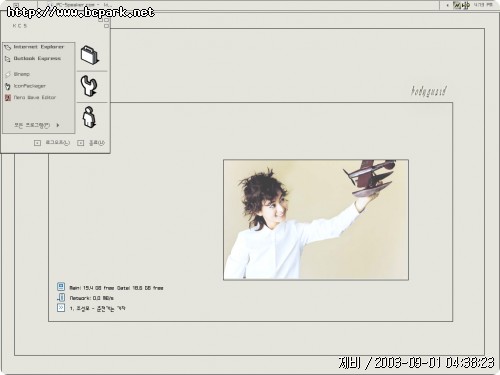Viewport: 500px width, 375px height.
Task: Open Internet Explorer from the start menu
Action: (38, 47)
